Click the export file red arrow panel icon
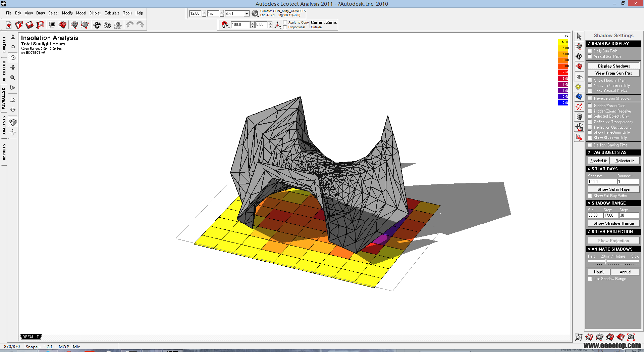This screenshot has height=352, width=644. 579,137
